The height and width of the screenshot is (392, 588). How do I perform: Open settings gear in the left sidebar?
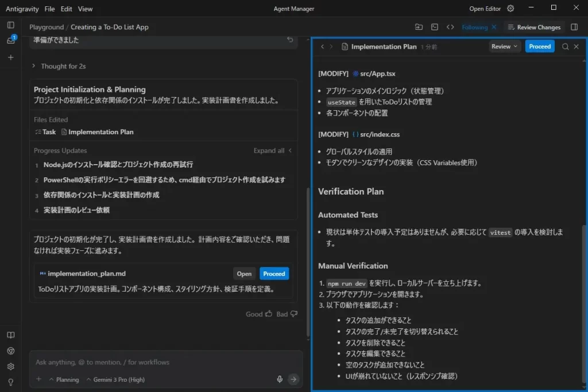click(x=11, y=367)
